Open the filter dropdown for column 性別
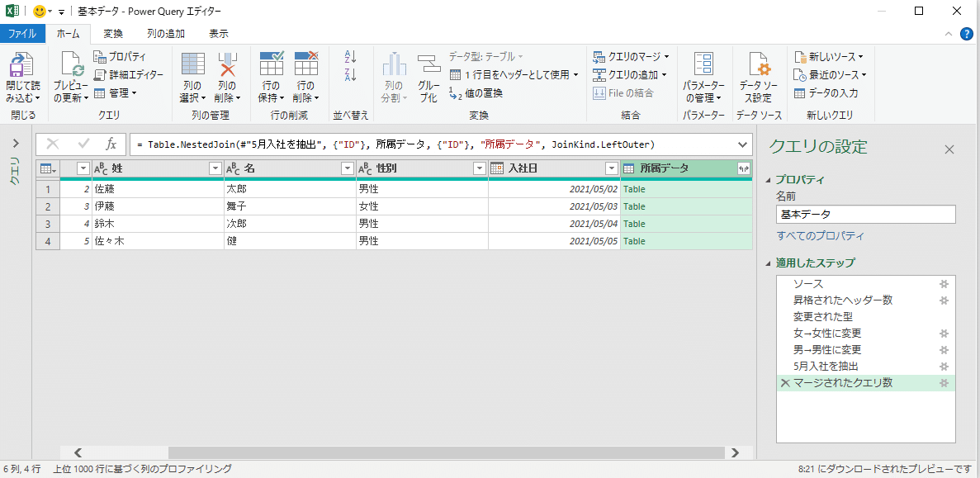The width and height of the screenshot is (980, 478). (479, 168)
